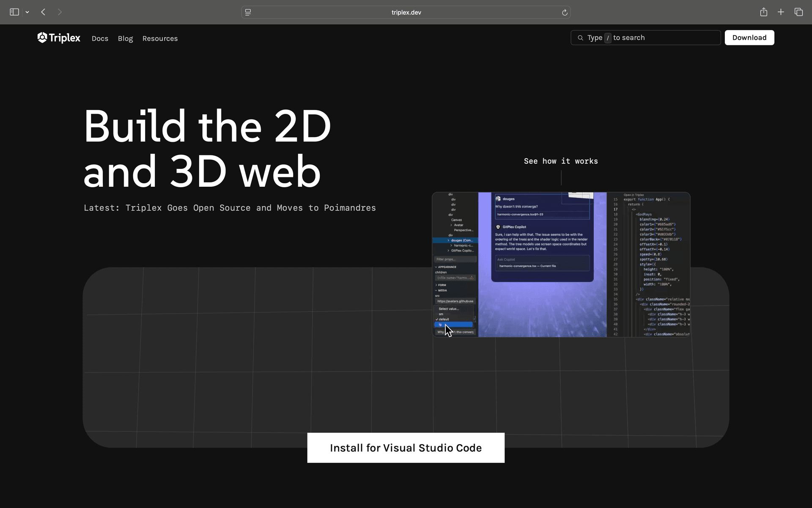
Task: Open the Blog nav item
Action: pyautogui.click(x=125, y=39)
